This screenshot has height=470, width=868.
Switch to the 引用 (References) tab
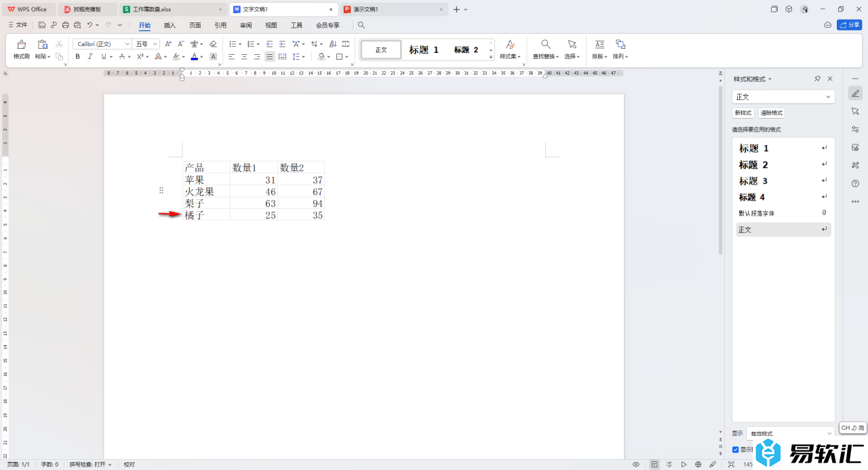tap(220, 25)
